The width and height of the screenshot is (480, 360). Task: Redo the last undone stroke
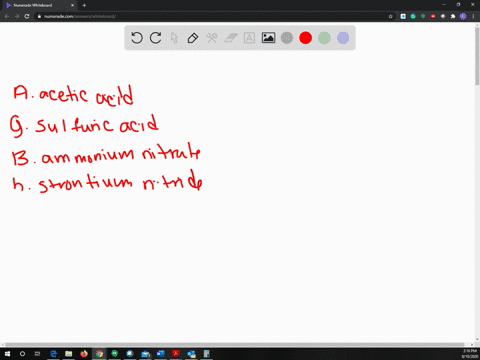[x=156, y=38]
